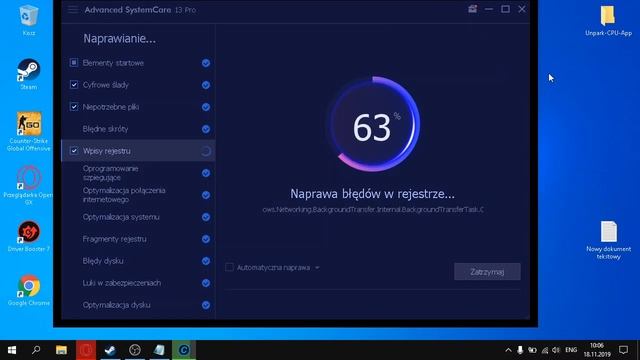Enable the Automatyczna naprawa checkbox
The width and height of the screenshot is (640, 360).
coord(229,267)
